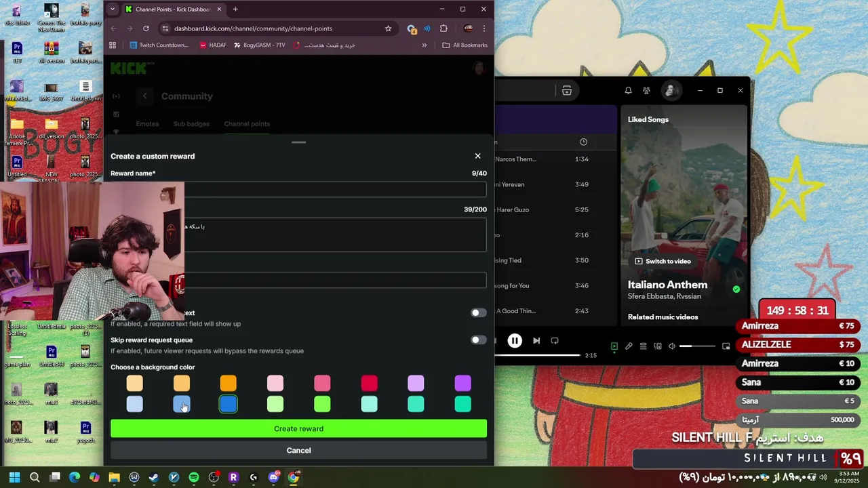868x488 pixels.
Task: Expand hidden bookmarks chevron
Action: click(425, 45)
